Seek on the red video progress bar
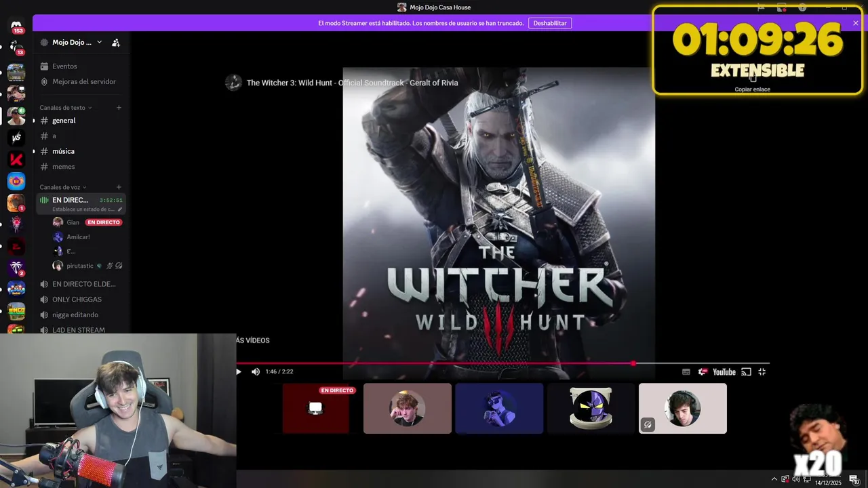Image resolution: width=868 pixels, height=488 pixels. pos(502,363)
